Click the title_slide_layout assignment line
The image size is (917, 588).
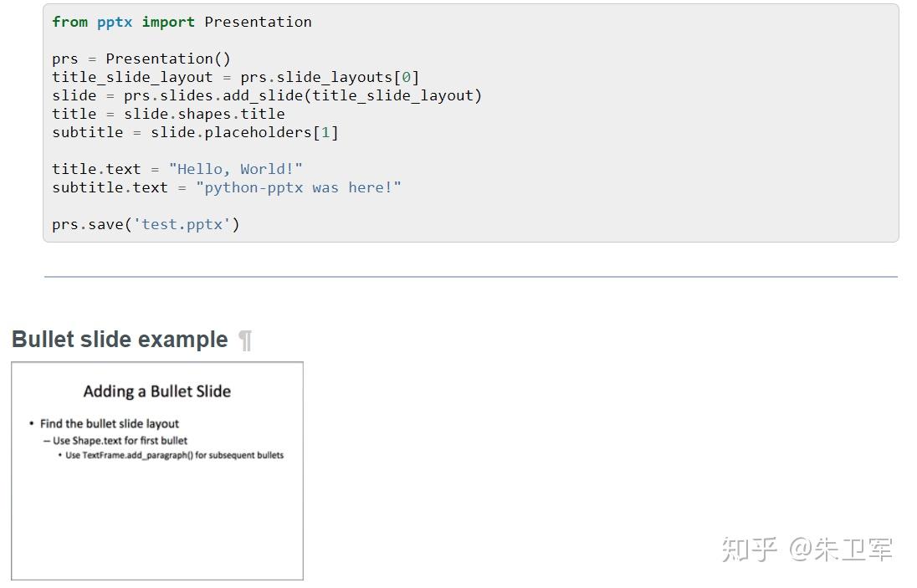coord(236,77)
